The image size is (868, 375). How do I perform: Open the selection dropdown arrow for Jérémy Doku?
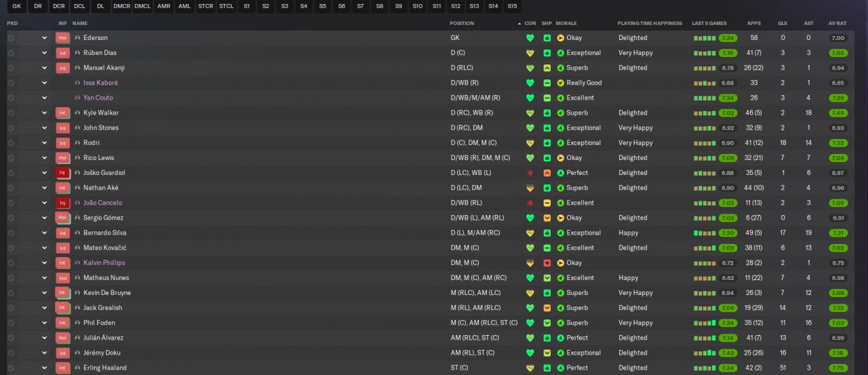(x=44, y=353)
